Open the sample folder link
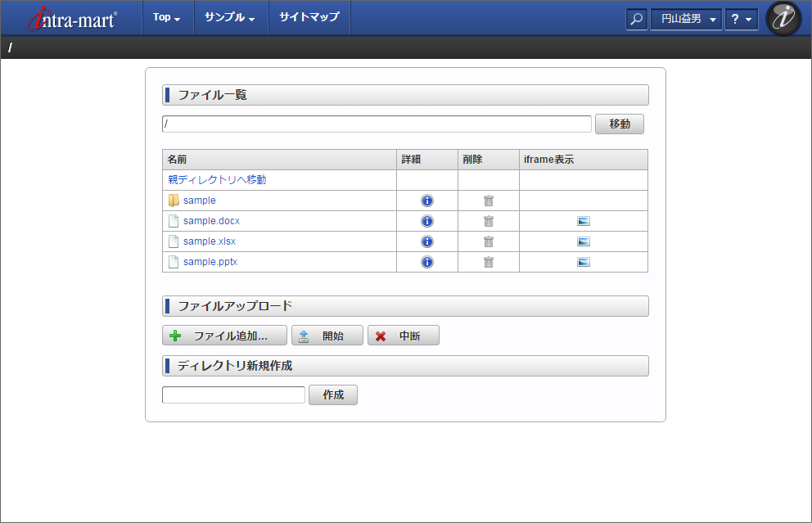The width and height of the screenshot is (812, 523). [x=200, y=201]
